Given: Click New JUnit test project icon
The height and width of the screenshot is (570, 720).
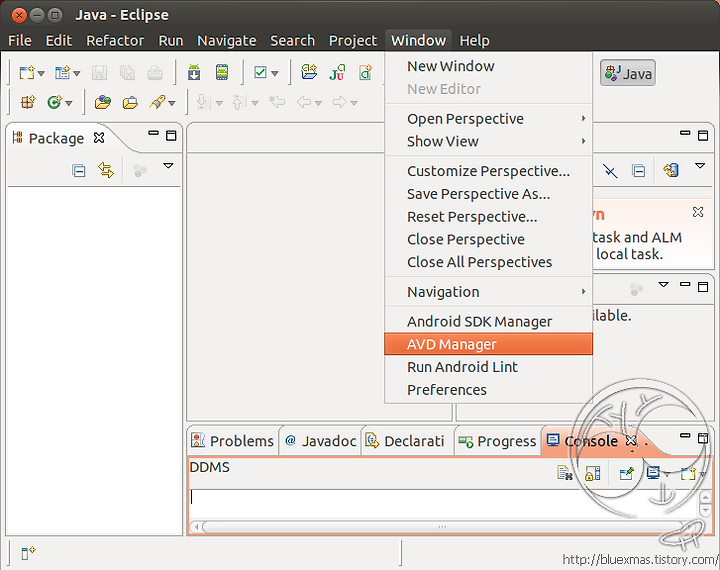Looking at the screenshot, I should click(337, 72).
